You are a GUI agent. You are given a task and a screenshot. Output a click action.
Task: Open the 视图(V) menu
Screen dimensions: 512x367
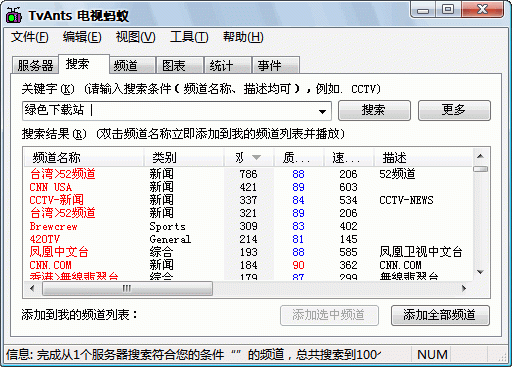coord(135,37)
